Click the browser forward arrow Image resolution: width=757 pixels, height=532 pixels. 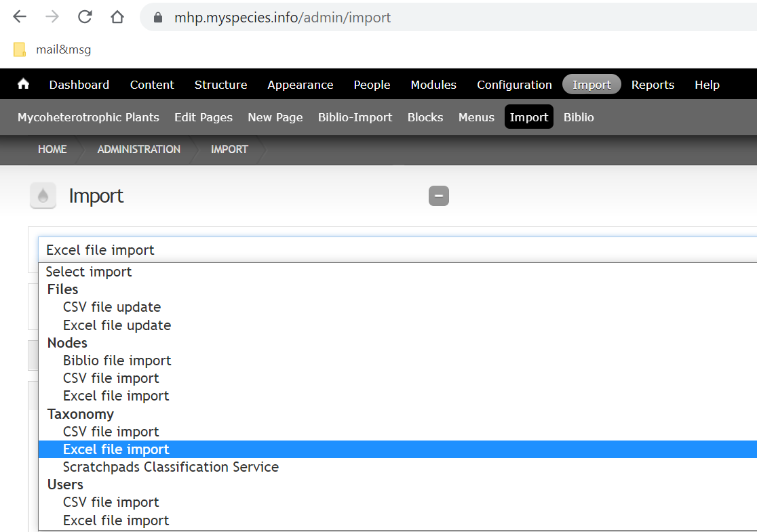coord(52,17)
